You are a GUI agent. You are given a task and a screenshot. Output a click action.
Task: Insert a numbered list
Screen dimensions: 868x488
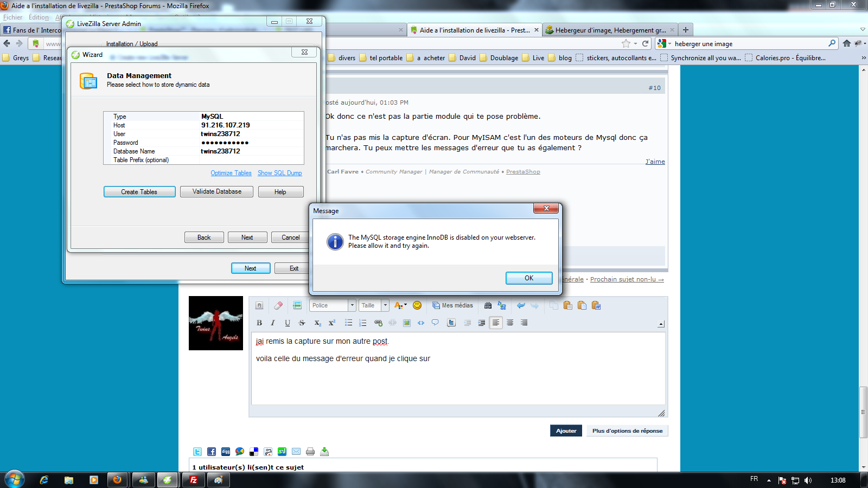click(x=363, y=323)
